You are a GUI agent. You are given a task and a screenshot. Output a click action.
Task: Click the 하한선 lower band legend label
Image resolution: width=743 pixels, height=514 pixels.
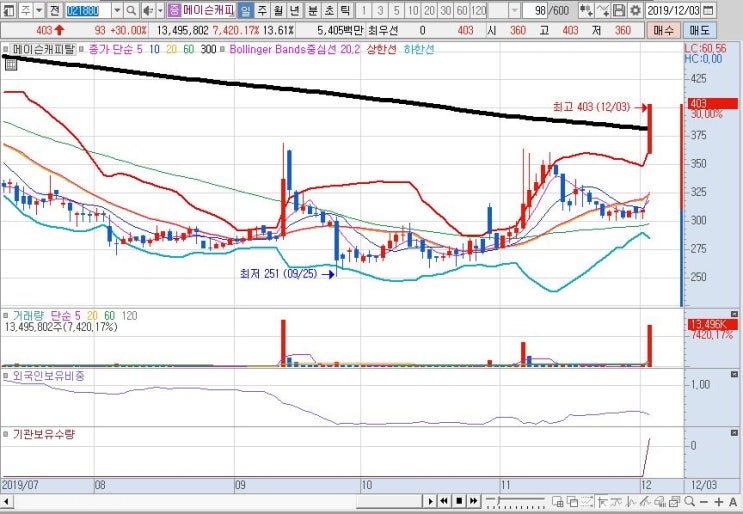coord(418,49)
